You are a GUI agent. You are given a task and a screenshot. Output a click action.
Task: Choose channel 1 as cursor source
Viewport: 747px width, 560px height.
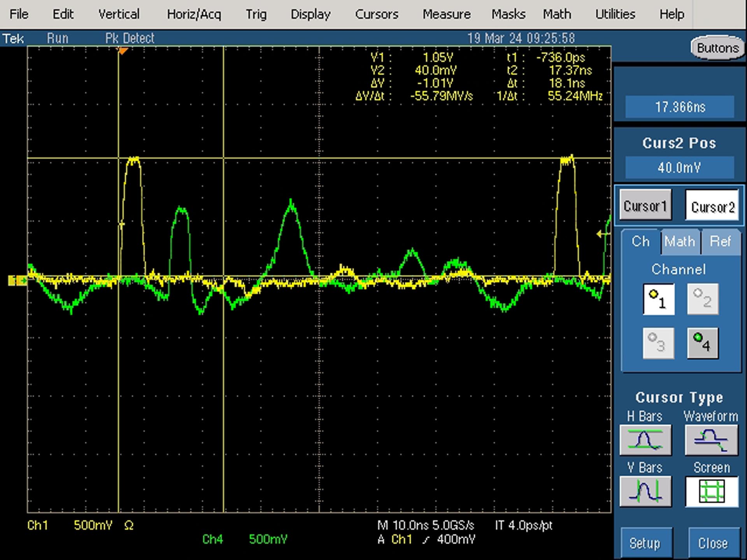(x=659, y=299)
